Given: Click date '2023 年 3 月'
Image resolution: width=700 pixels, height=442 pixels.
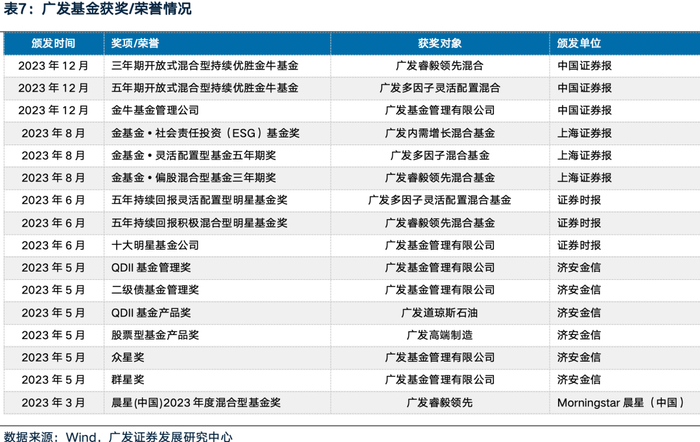Looking at the screenshot, I should pos(53,402).
